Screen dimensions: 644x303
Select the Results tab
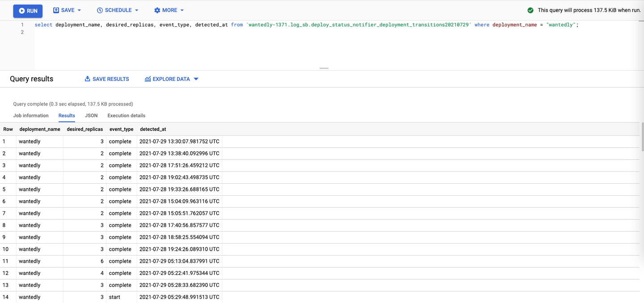coord(67,115)
